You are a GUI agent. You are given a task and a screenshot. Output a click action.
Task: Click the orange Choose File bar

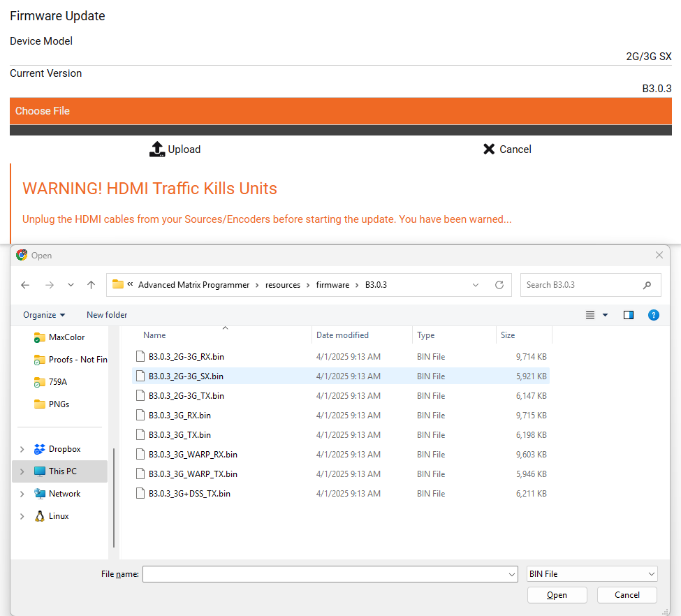point(341,111)
